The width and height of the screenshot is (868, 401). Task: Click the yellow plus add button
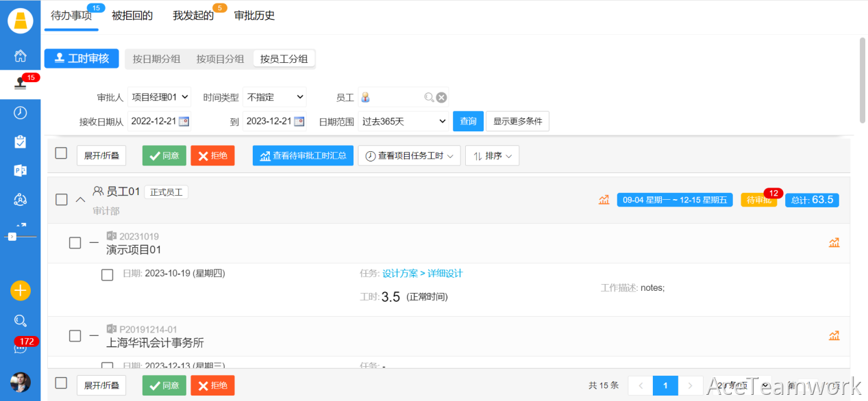coord(21,290)
